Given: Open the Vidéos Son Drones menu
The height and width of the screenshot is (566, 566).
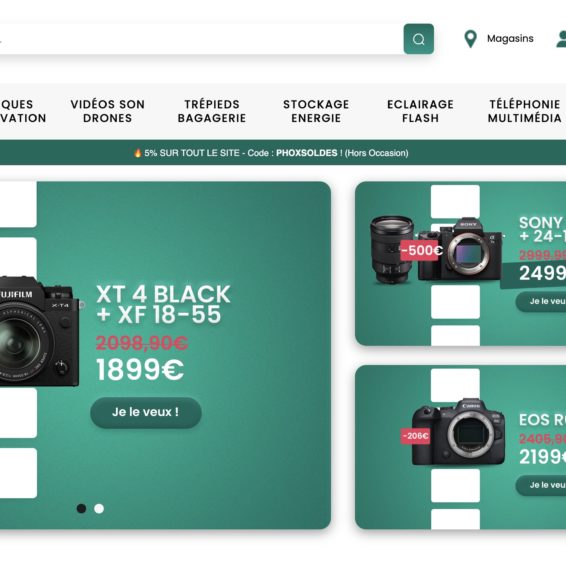Looking at the screenshot, I should (x=108, y=111).
